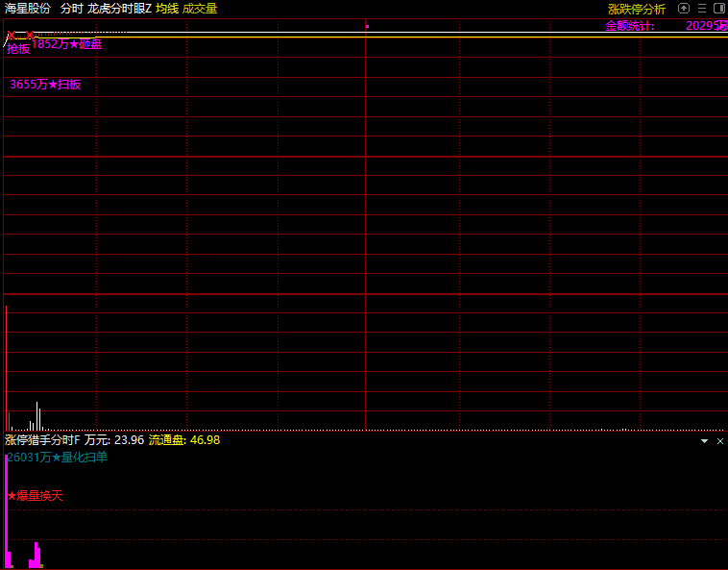Click the 1852万★砸盘 annotation
The height and width of the screenshot is (570, 728).
[x=66, y=44]
